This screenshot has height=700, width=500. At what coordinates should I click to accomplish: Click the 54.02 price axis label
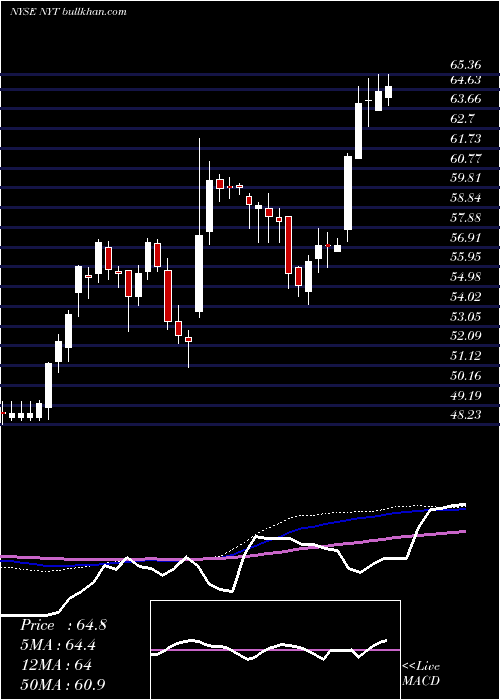click(466, 296)
